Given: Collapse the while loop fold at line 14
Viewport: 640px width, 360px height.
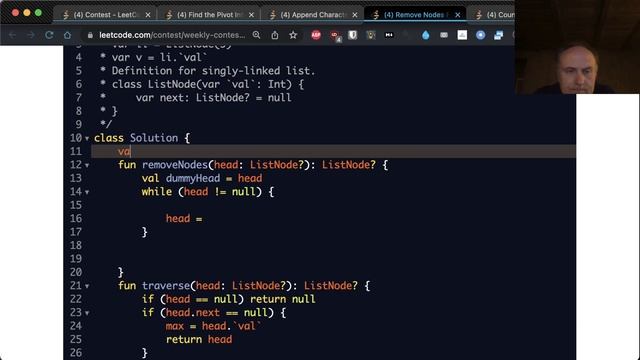Looking at the screenshot, I should (87, 192).
